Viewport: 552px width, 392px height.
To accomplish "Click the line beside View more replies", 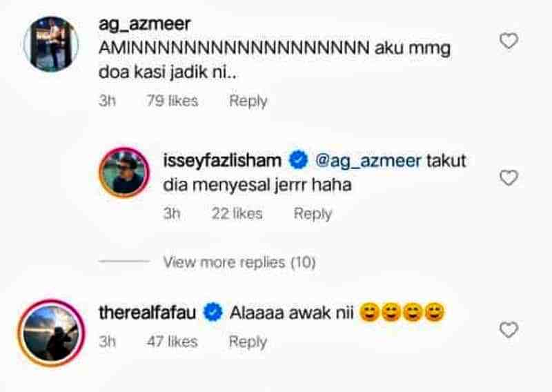I will tap(124, 262).
